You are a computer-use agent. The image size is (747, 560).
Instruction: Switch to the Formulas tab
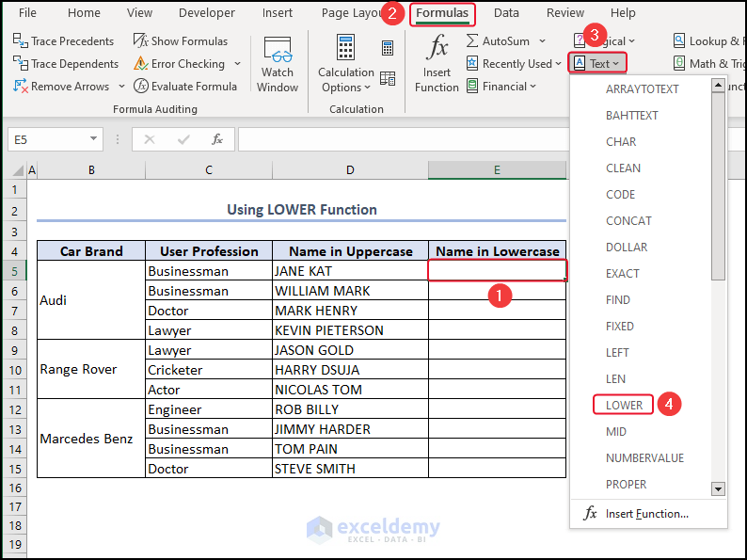(x=442, y=13)
